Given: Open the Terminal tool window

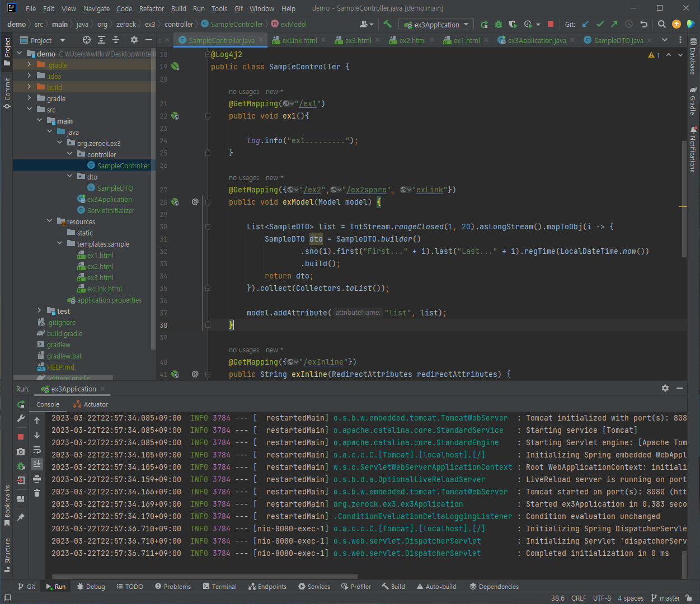Looking at the screenshot, I should 219,587.
